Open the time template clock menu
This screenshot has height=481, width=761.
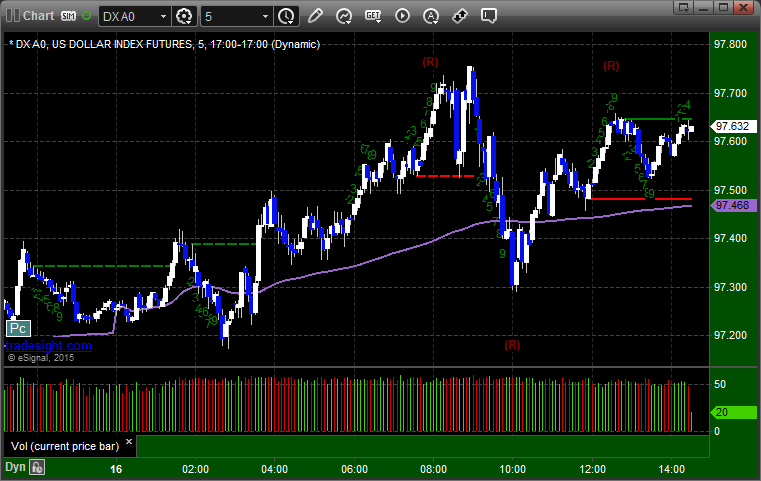coord(285,17)
